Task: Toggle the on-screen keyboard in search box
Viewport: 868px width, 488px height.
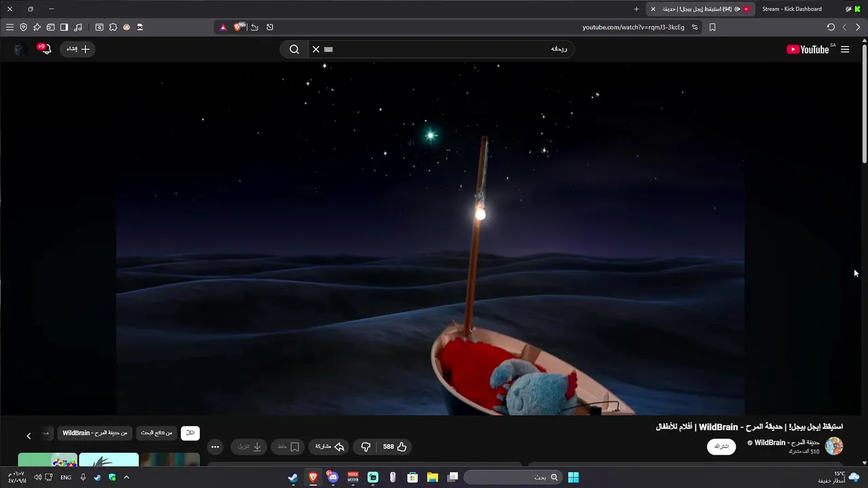Action: click(329, 49)
